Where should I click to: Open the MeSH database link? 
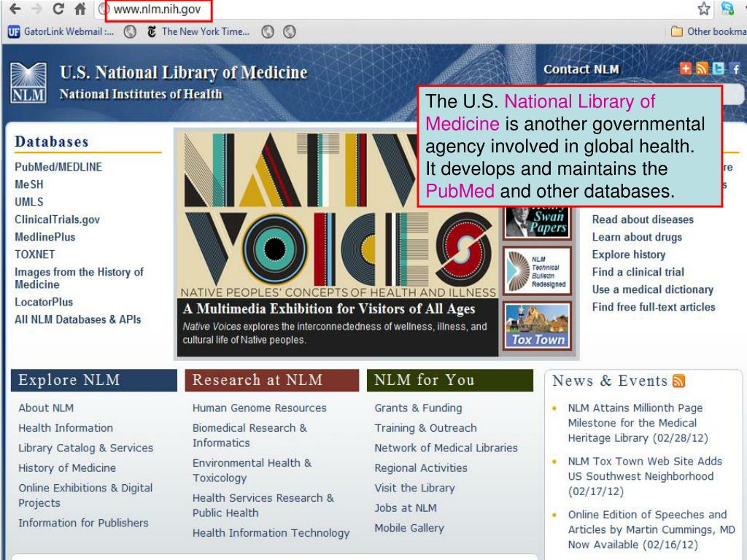(29, 184)
